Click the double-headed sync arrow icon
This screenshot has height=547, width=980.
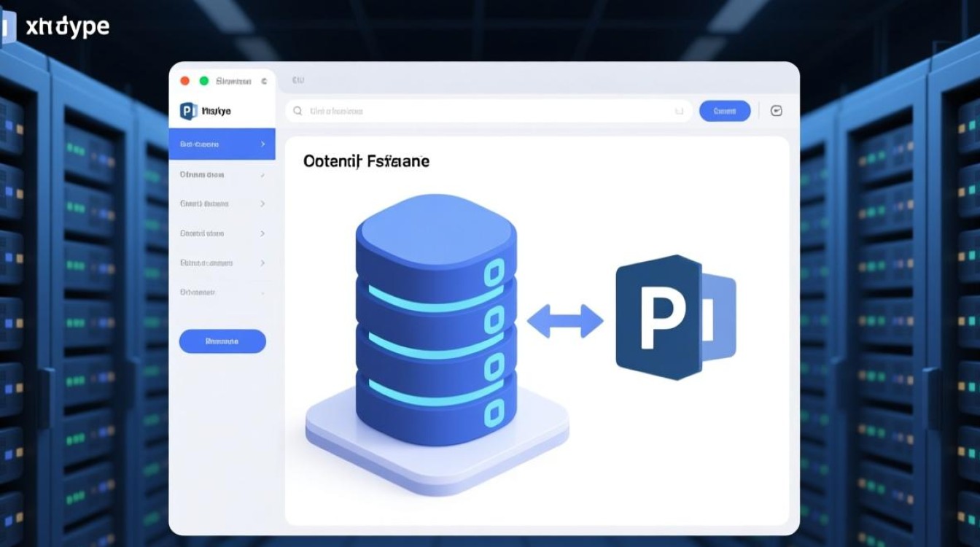(564, 321)
